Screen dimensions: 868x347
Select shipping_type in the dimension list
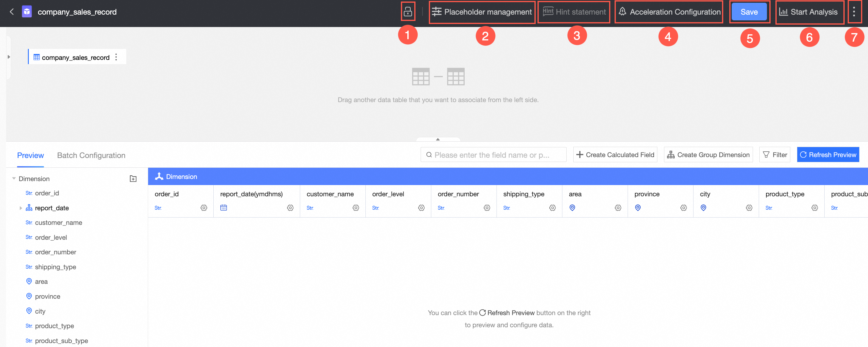point(56,267)
